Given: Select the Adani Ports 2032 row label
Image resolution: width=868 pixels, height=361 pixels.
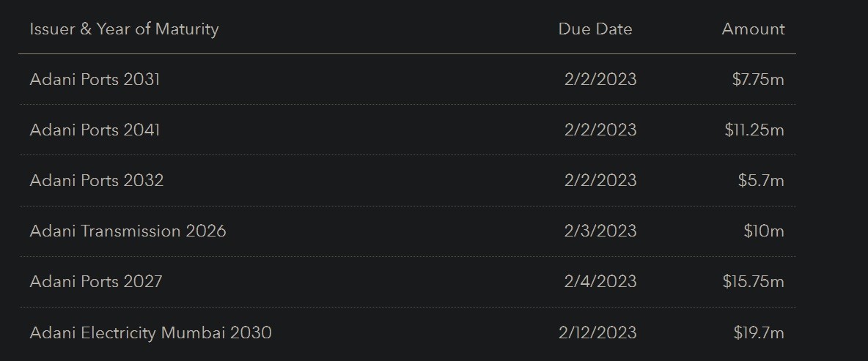Looking at the screenshot, I should [x=96, y=180].
